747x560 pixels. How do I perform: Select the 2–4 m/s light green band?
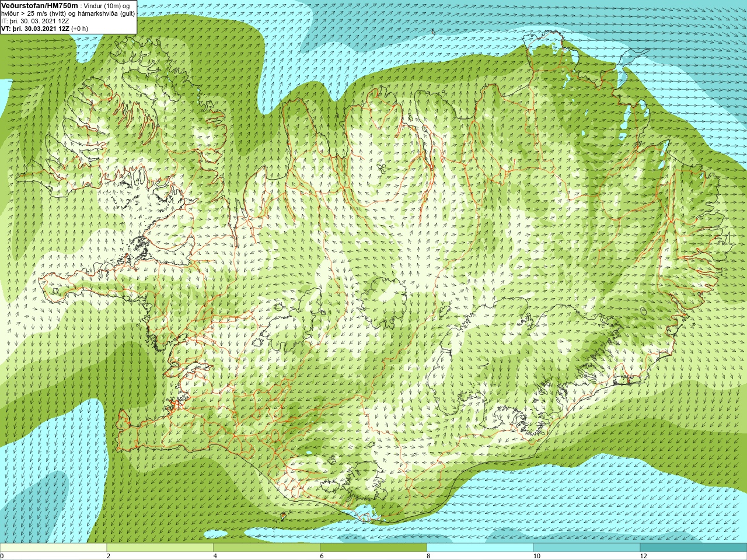[160, 548]
